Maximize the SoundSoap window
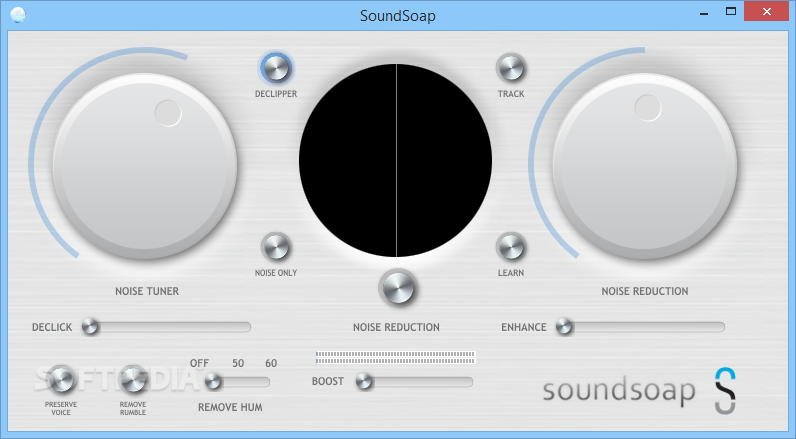This screenshot has height=439, width=796. [x=731, y=11]
